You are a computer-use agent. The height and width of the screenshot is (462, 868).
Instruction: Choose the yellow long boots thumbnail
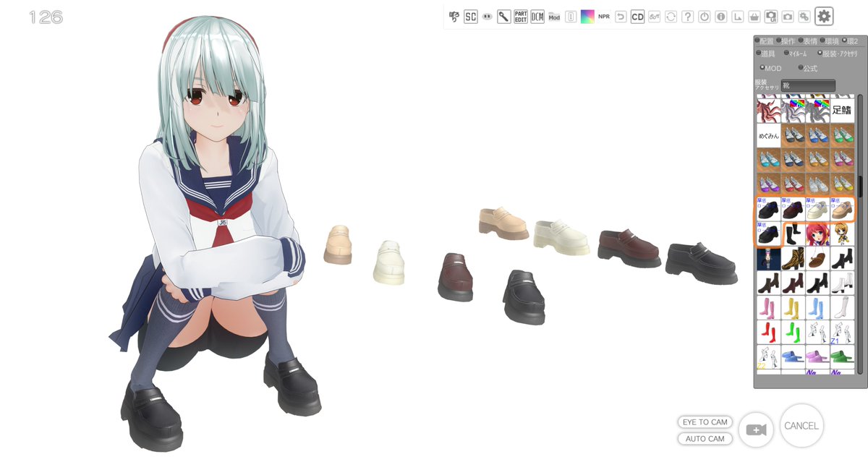793,307
